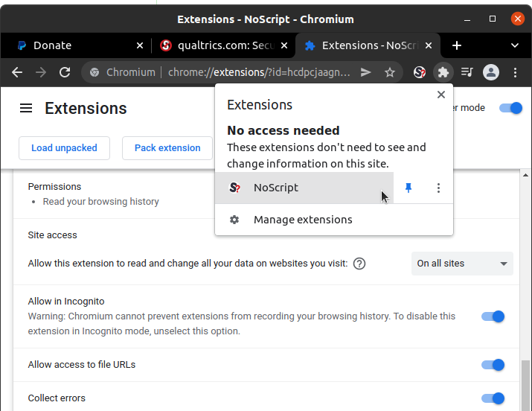Open the NoScript toolbar icon
The image size is (532, 411).
point(420,72)
